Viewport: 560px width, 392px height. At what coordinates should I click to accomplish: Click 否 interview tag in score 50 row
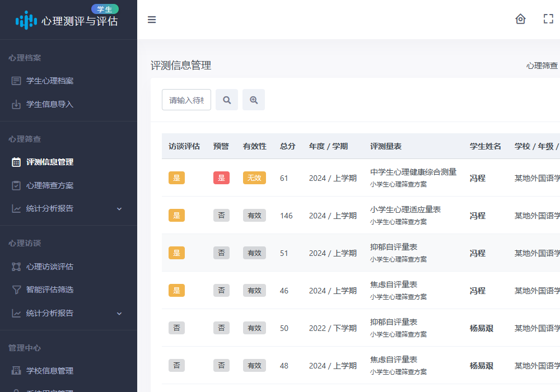[176, 328]
